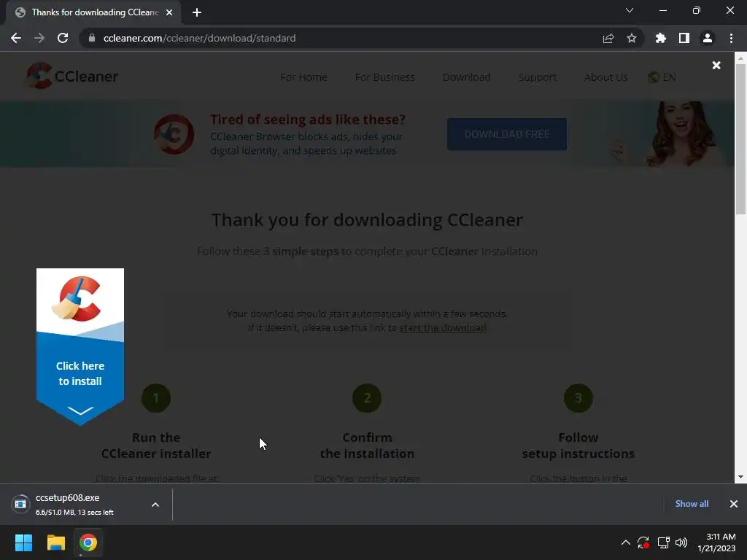The height and width of the screenshot is (560, 747).
Task: Close the Thanks for downloading CCleaner tab
Action: pos(169,12)
